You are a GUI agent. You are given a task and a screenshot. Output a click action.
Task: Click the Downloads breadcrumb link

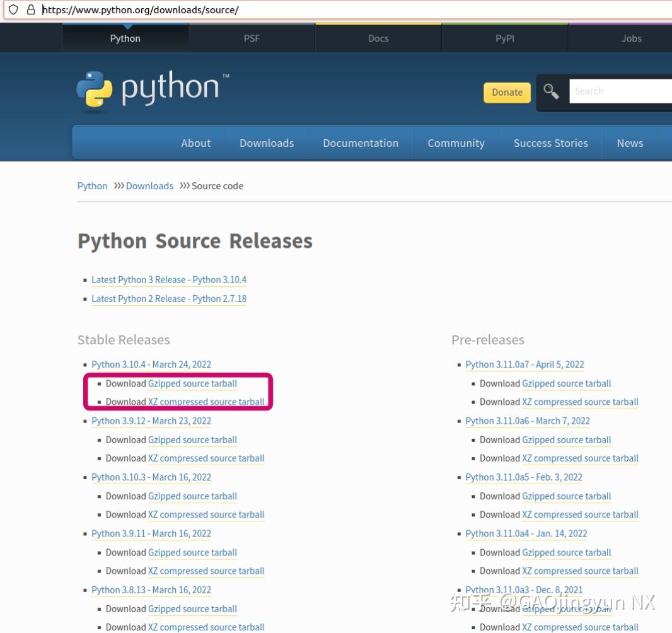[x=149, y=185]
